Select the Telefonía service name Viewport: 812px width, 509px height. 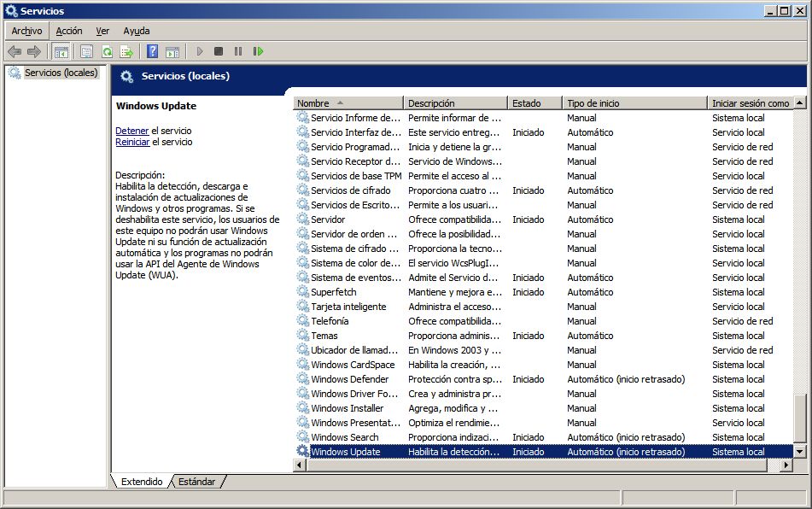(x=330, y=321)
